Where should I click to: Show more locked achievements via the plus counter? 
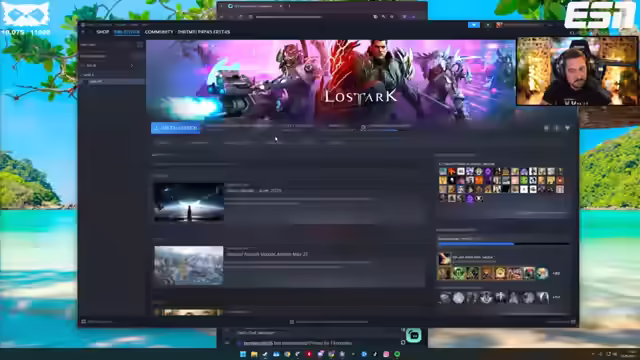[x=556, y=298]
